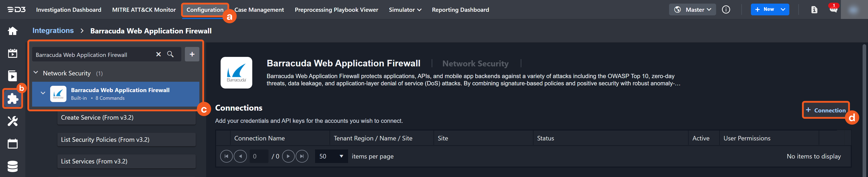Click the page number input field

click(258, 156)
